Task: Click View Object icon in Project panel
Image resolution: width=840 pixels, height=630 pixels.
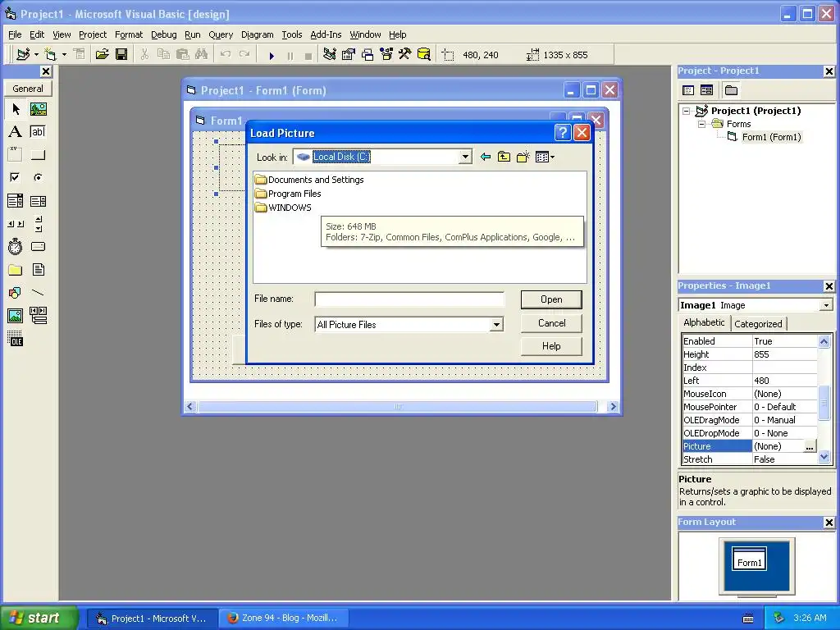Action: pyautogui.click(x=706, y=90)
